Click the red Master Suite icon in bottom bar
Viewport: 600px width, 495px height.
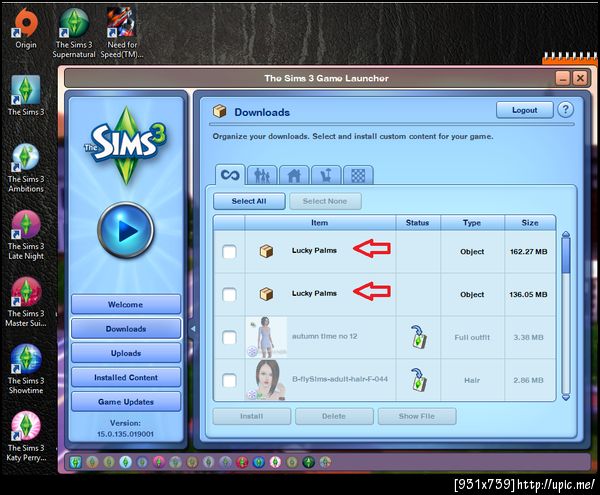point(242,462)
